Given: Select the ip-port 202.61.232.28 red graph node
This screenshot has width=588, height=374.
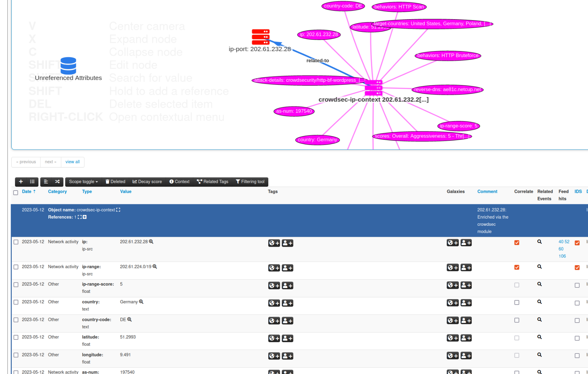Looking at the screenshot, I should tap(260, 37).
